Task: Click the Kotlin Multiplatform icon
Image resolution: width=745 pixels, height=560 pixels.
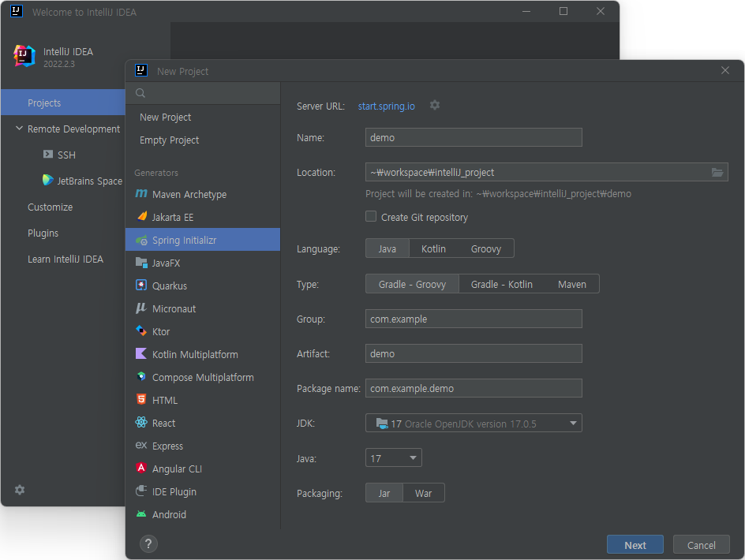Action: point(141,353)
